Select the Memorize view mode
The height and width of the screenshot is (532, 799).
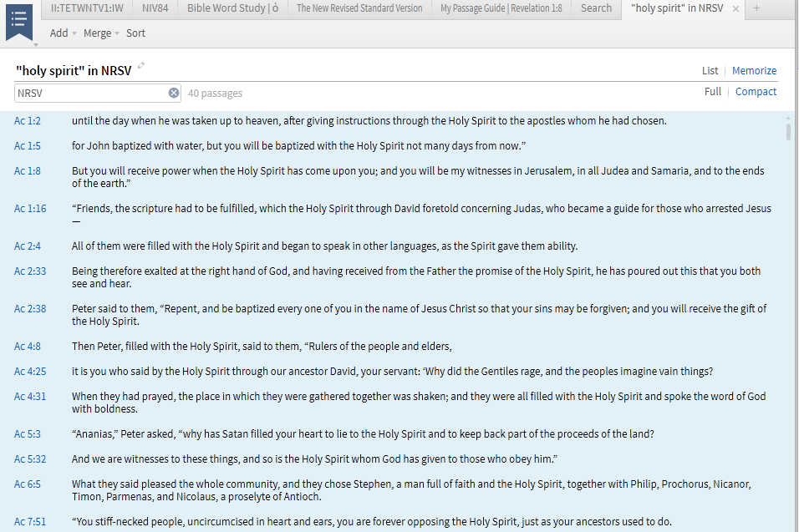(754, 71)
